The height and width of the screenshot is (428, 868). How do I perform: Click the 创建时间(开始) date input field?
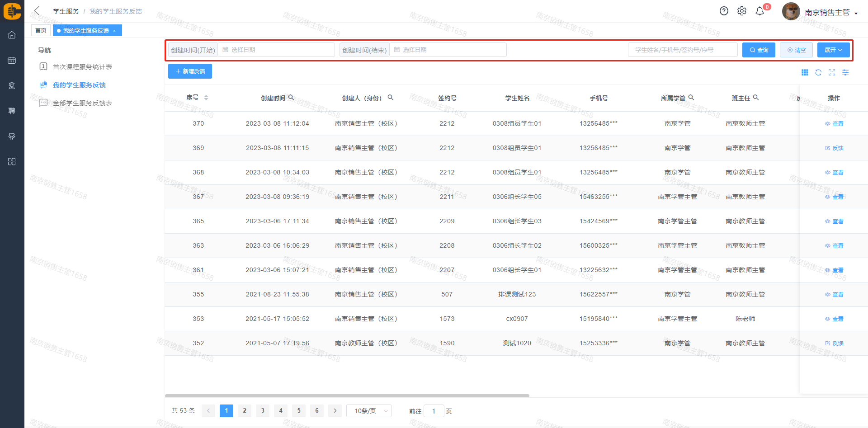click(x=276, y=50)
